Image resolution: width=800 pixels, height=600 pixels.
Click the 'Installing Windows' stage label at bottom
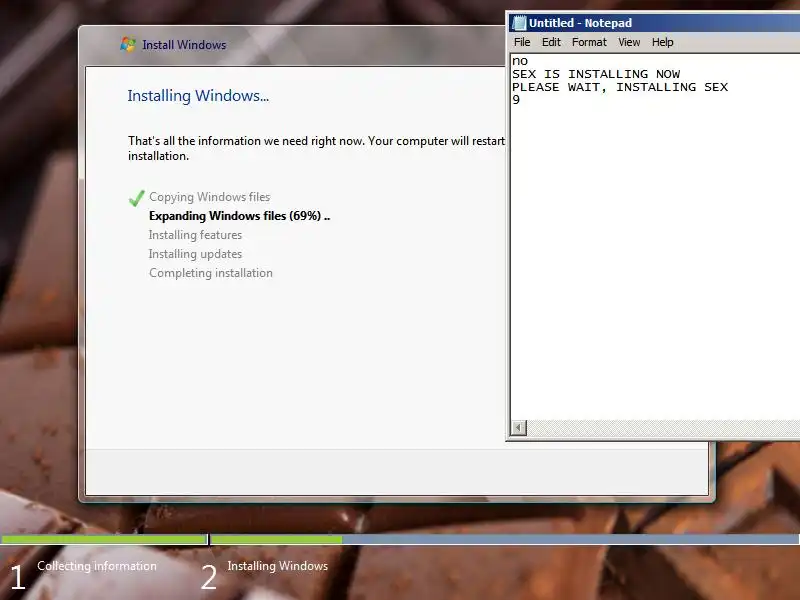278,566
